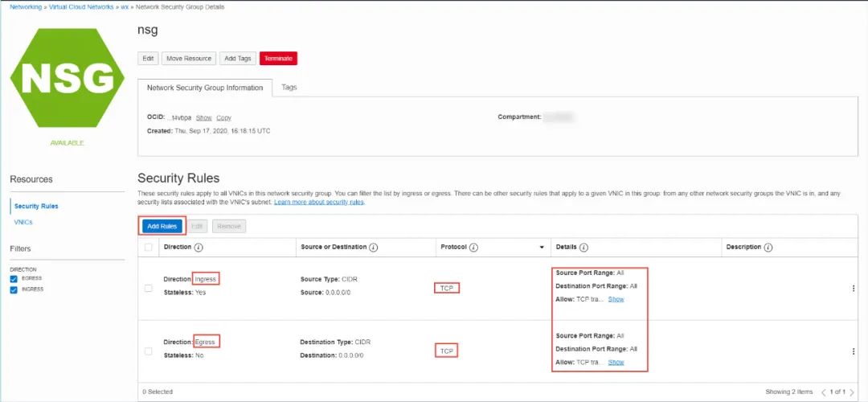Click the Details column info icon
This screenshot has height=402, width=868.
[x=583, y=248]
